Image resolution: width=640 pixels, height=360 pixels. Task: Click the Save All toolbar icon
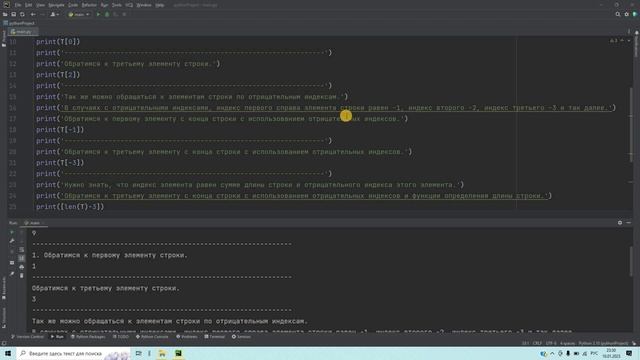(13, 14)
